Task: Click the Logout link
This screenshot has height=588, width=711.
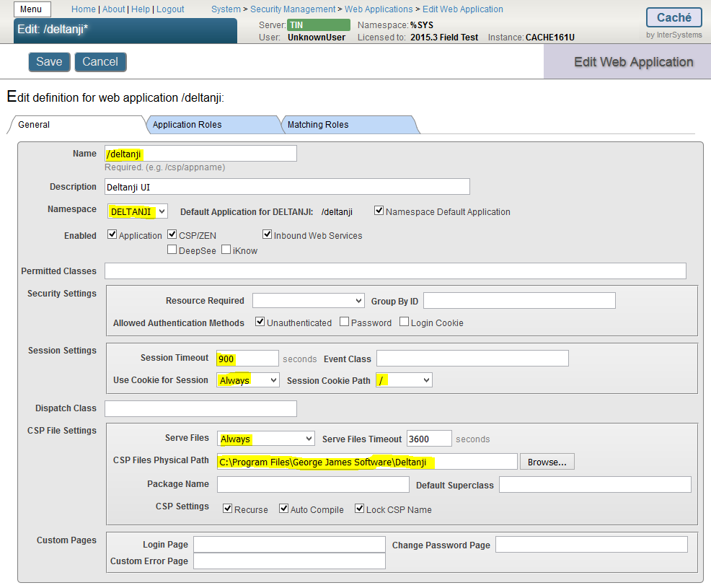Action: 170,9
